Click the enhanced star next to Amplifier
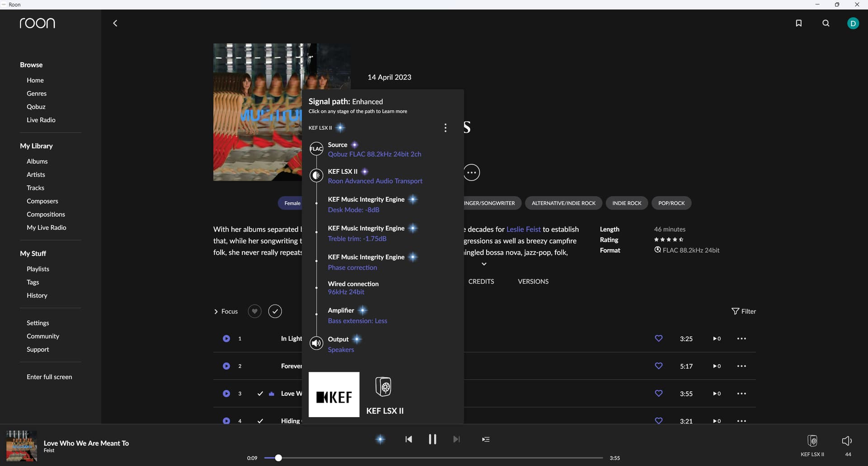Screen dimensions: 868x466 (363, 310)
